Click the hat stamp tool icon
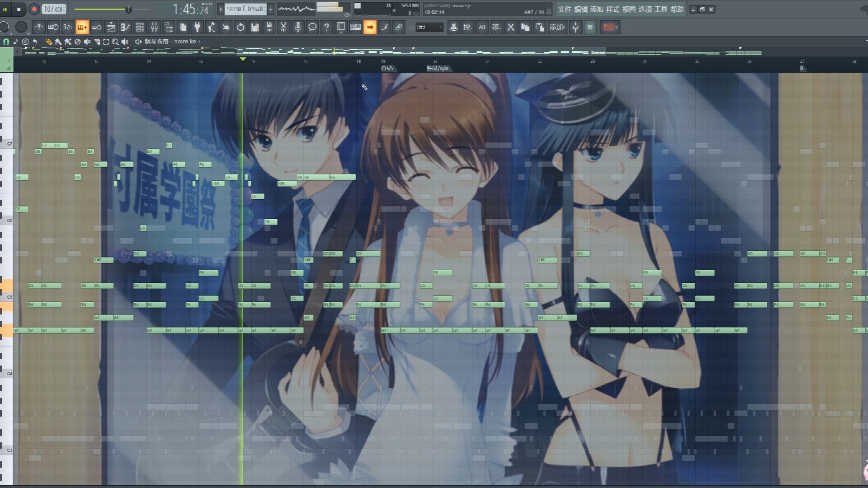The image size is (868, 488). [453, 28]
